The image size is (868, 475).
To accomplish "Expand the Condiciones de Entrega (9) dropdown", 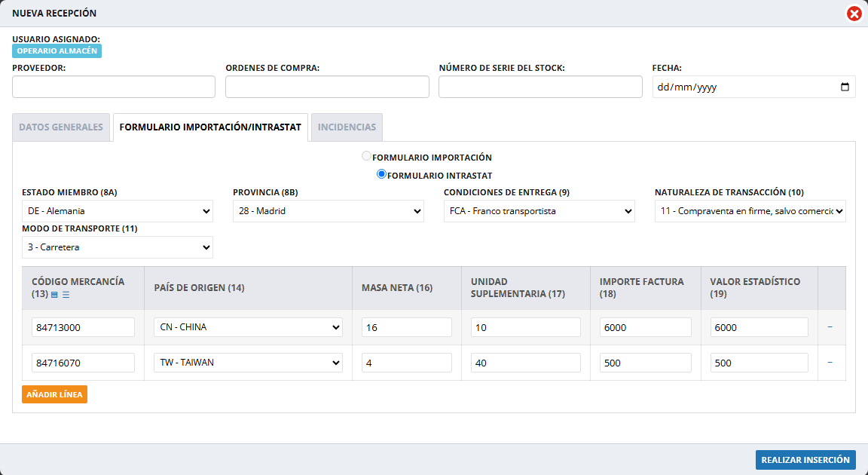I will pyautogui.click(x=539, y=211).
